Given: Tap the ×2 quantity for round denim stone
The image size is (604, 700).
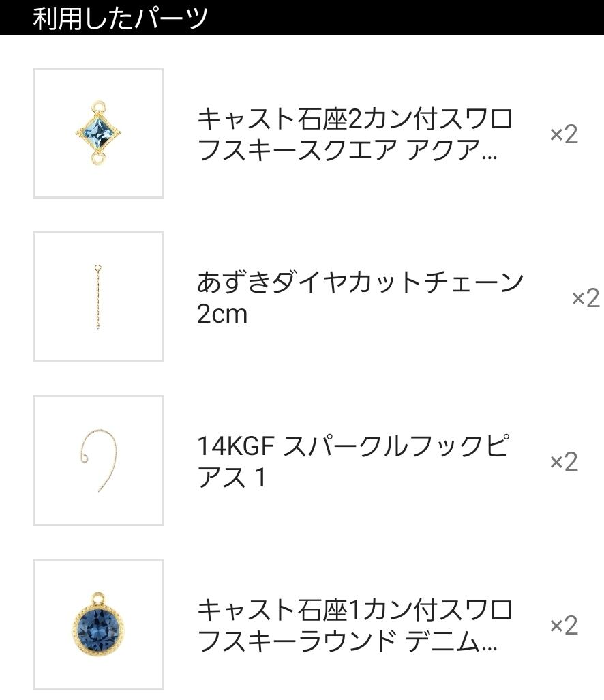Looking at the screenshot, I should tap(564, 626).
